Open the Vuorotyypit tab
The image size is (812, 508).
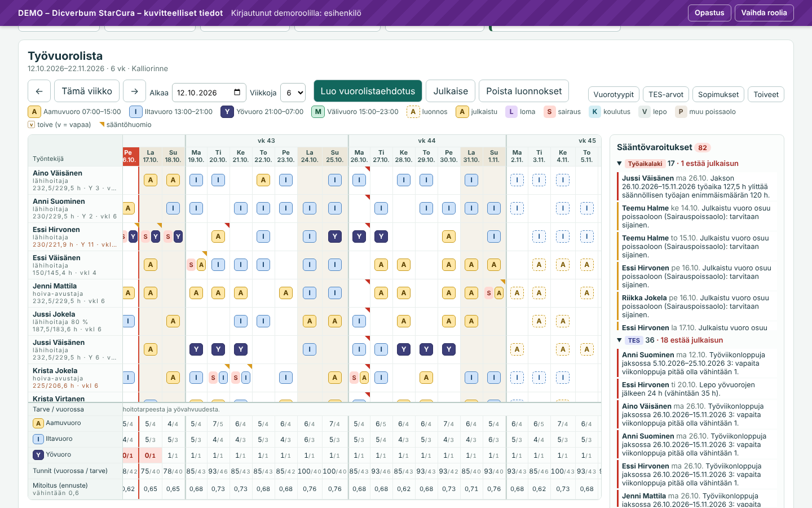click(x=614, y=94)
